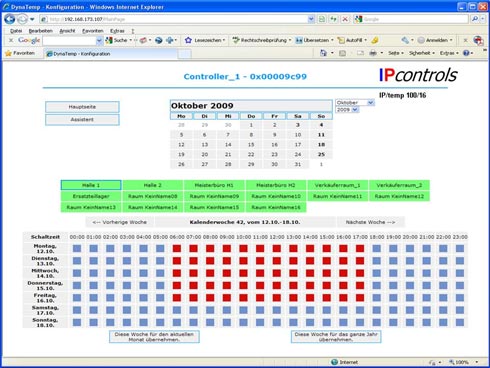Toggle Montag 06:00 schedule square
Viewport: 490px width, 368px height.
(x=177, y=249)
